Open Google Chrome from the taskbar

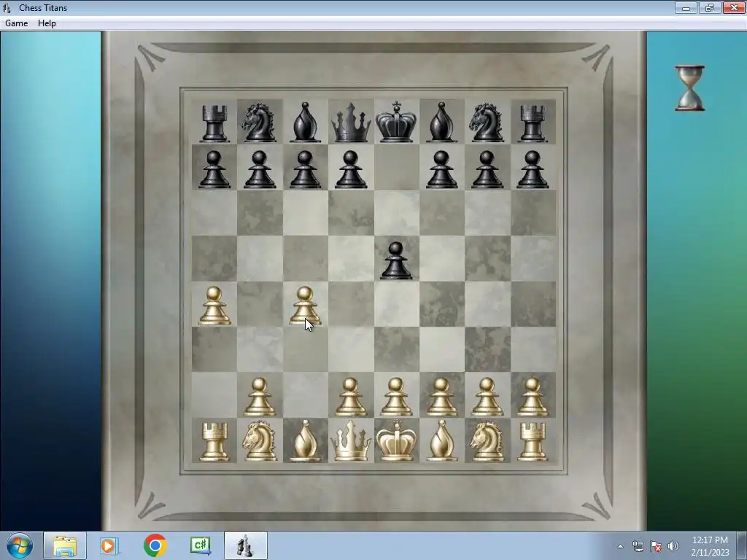click(155, 545)
